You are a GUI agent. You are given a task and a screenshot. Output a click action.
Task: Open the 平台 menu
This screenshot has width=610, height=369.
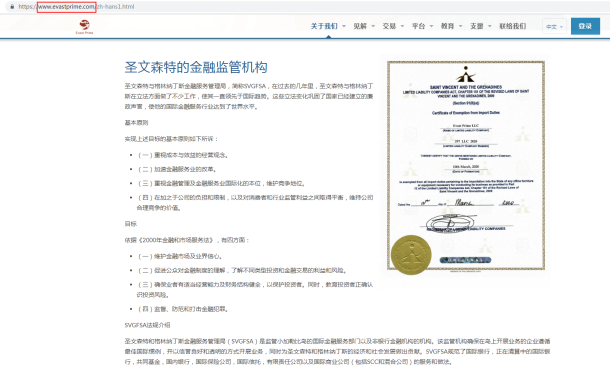coord(418,26)
